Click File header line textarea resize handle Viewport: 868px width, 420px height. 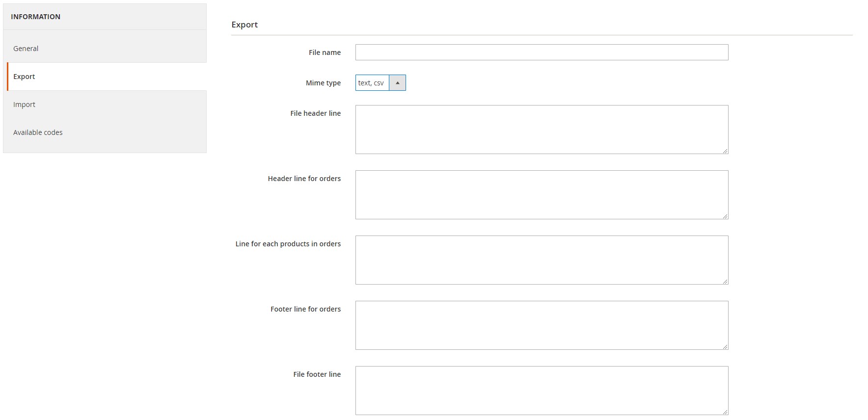point(725,151)
